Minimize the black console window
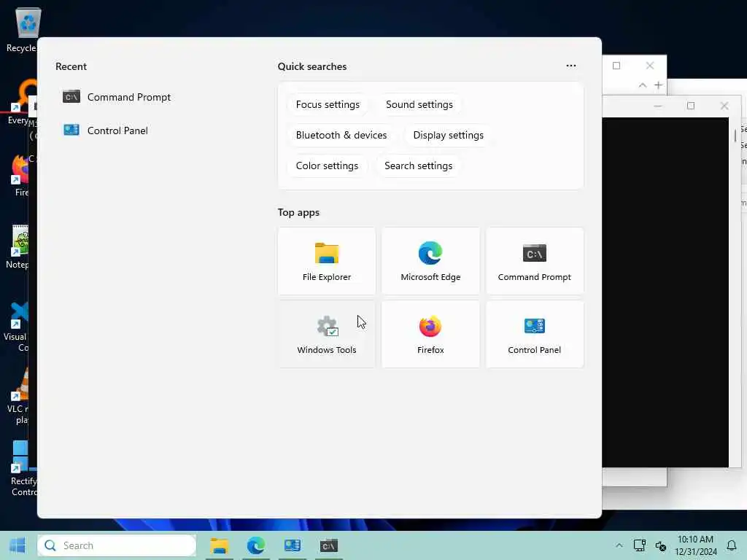 point(657,106)
